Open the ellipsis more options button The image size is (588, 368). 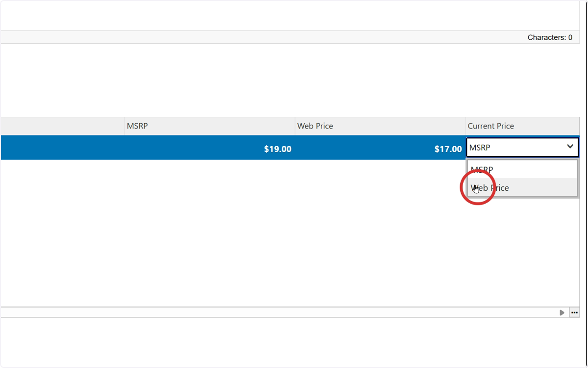pos(574,313)
